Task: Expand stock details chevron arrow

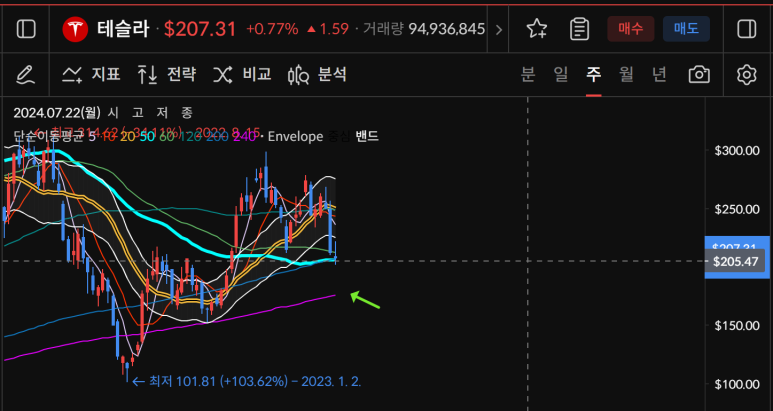Action: click(498, 30)
